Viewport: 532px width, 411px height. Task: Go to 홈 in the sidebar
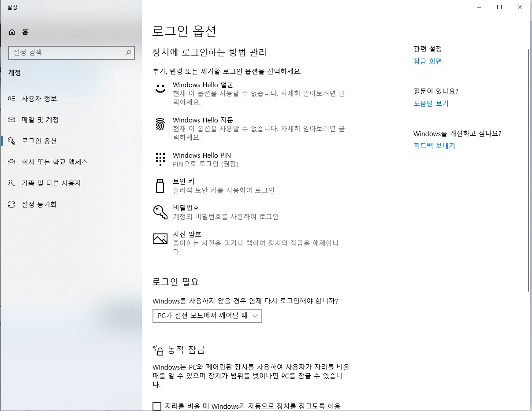(x=71, y=32)
